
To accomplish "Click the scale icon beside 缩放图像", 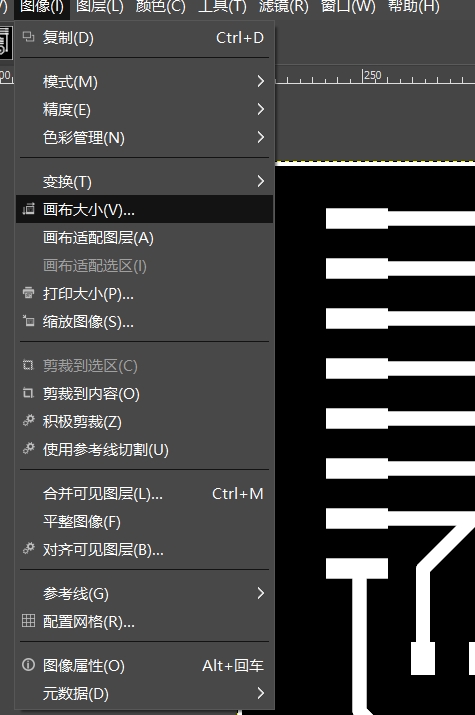I will pos(28,321).
